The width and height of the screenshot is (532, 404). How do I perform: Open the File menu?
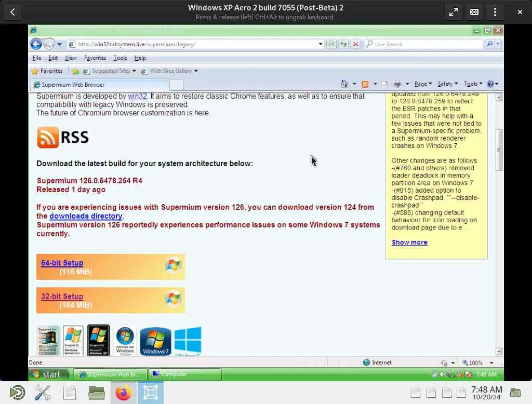[37, 58]
